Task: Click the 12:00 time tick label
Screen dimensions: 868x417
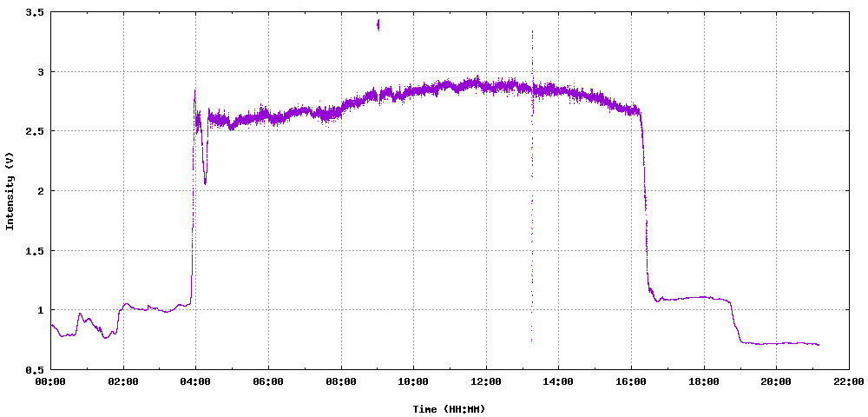Action: coord(486,381)
